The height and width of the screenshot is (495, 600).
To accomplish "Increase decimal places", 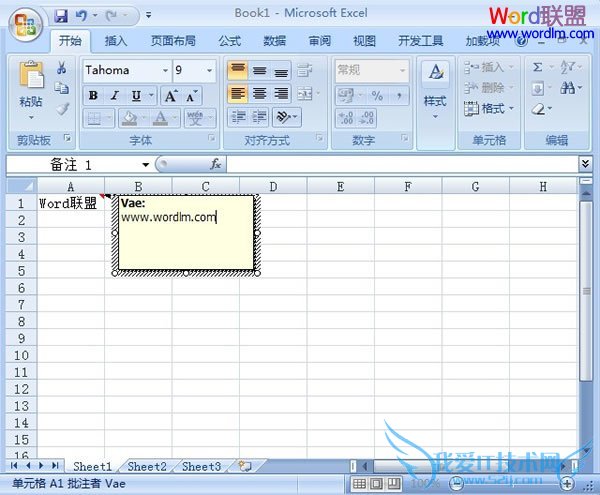I will pos(346,117).
